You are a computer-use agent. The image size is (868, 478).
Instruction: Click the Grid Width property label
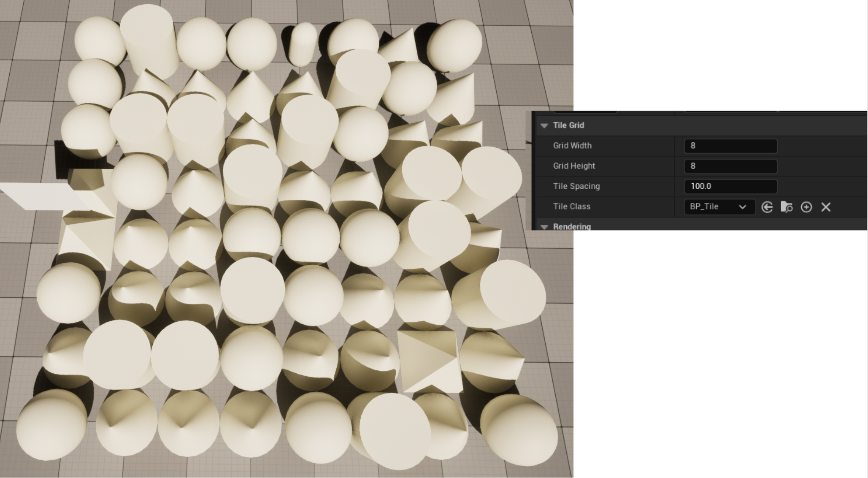pyautogui.click(x=572, y=146)
